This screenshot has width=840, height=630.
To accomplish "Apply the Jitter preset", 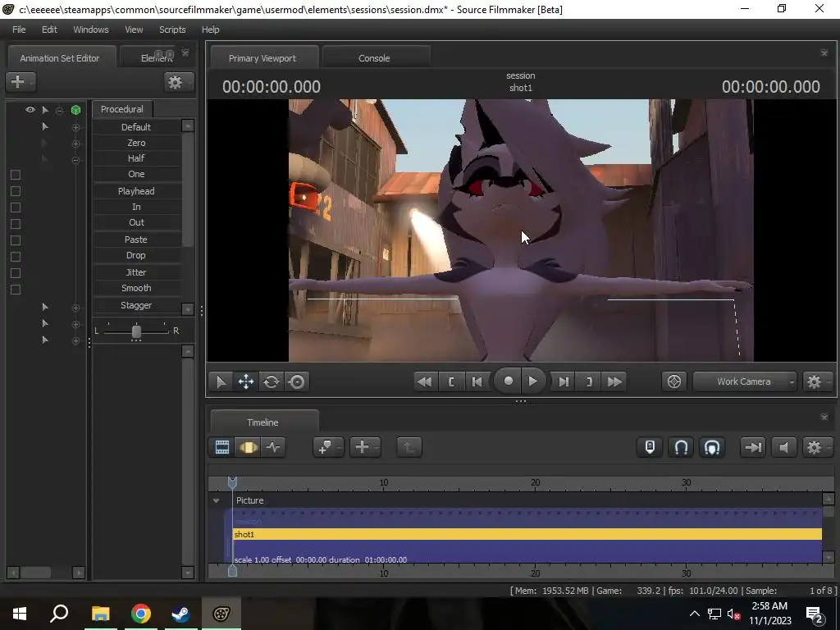I will pyautogui.click(x=137, y=272).
